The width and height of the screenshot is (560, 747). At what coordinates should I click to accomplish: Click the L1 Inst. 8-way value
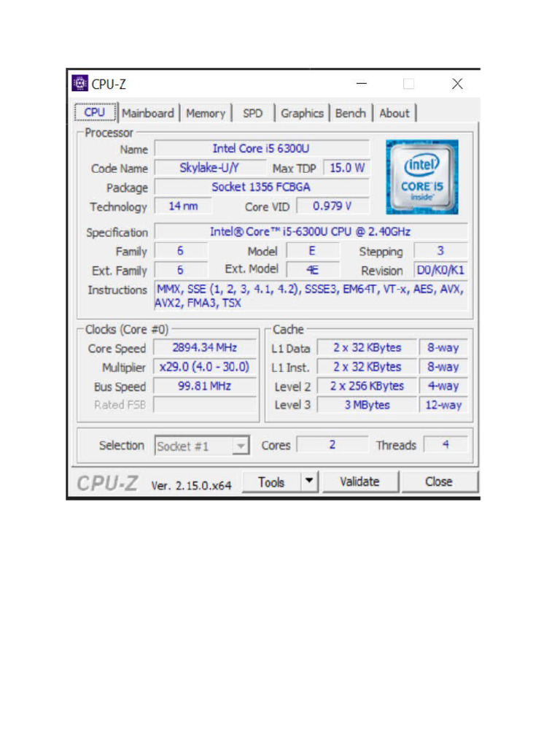point(443,367)
